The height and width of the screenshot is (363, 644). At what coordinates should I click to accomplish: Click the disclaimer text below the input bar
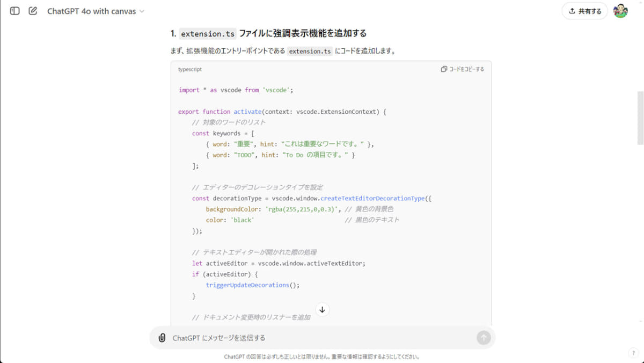click(x=322, y=355)
